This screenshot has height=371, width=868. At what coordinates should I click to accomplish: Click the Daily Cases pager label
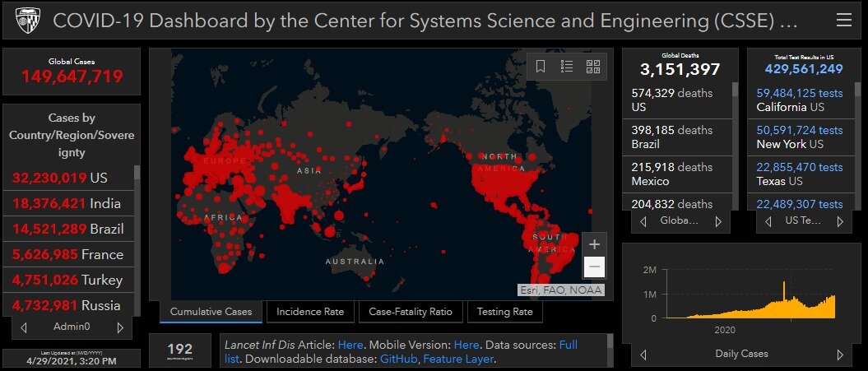742,354
